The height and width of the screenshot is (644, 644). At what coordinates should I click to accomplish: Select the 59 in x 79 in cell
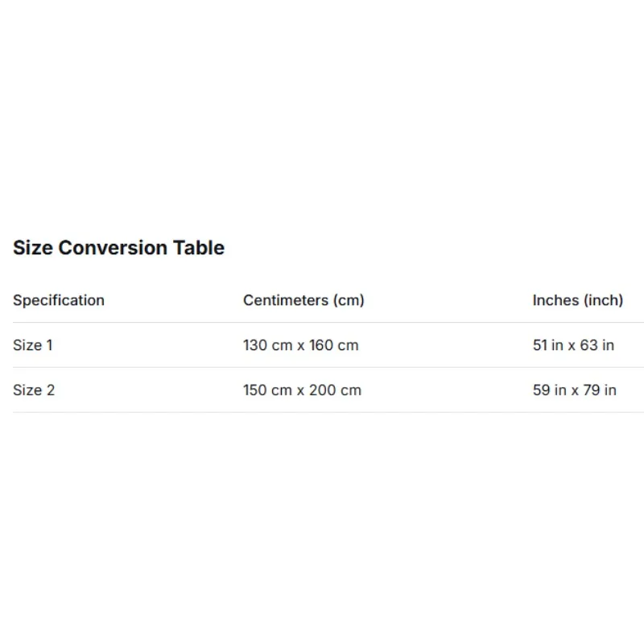click(x=574, y=390)
